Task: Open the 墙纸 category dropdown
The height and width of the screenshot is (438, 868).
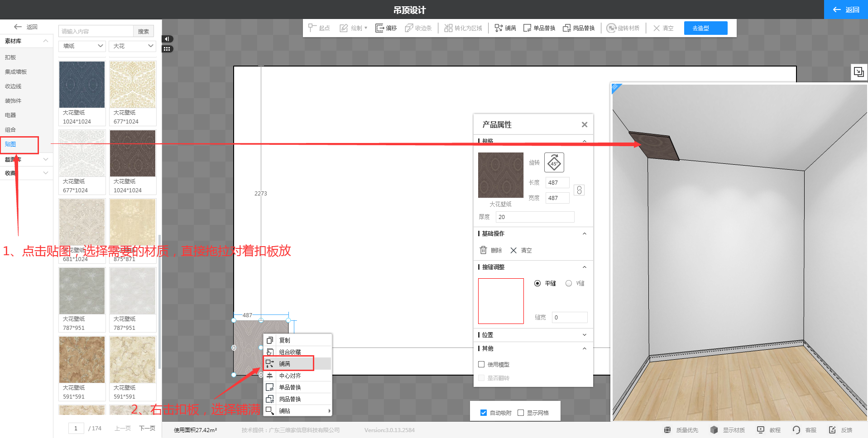Action: tap(82, 46)
